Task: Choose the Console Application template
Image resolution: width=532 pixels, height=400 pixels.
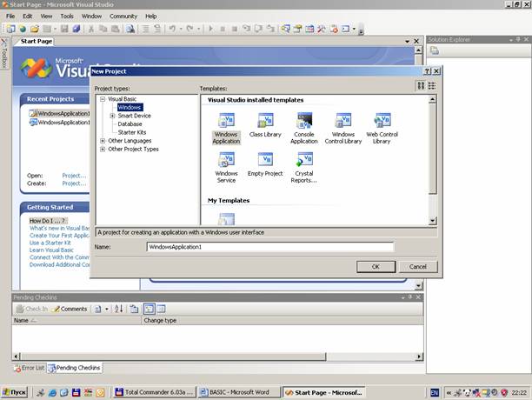Action: tap(304, 129)
